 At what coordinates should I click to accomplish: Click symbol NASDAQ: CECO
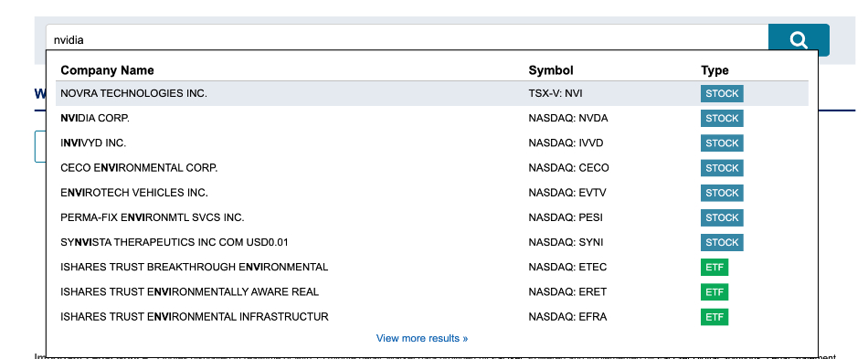568,168
